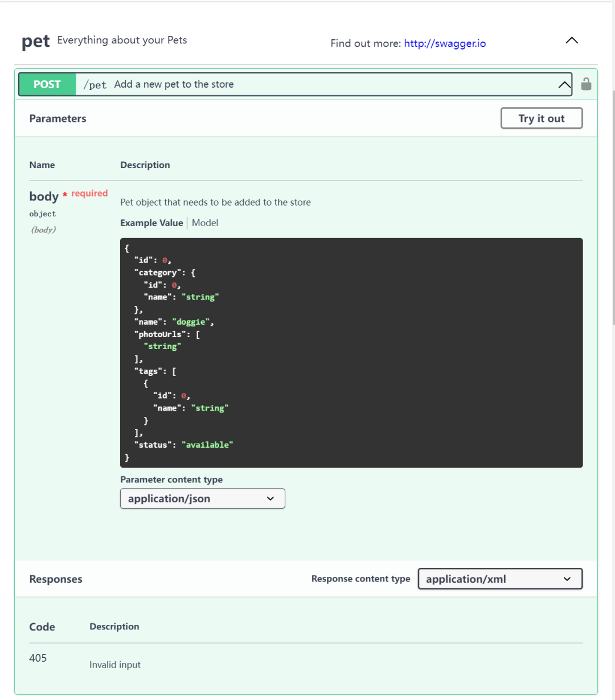
Task: Click the "tags" key in the example
Action: (x=148, y=371)
